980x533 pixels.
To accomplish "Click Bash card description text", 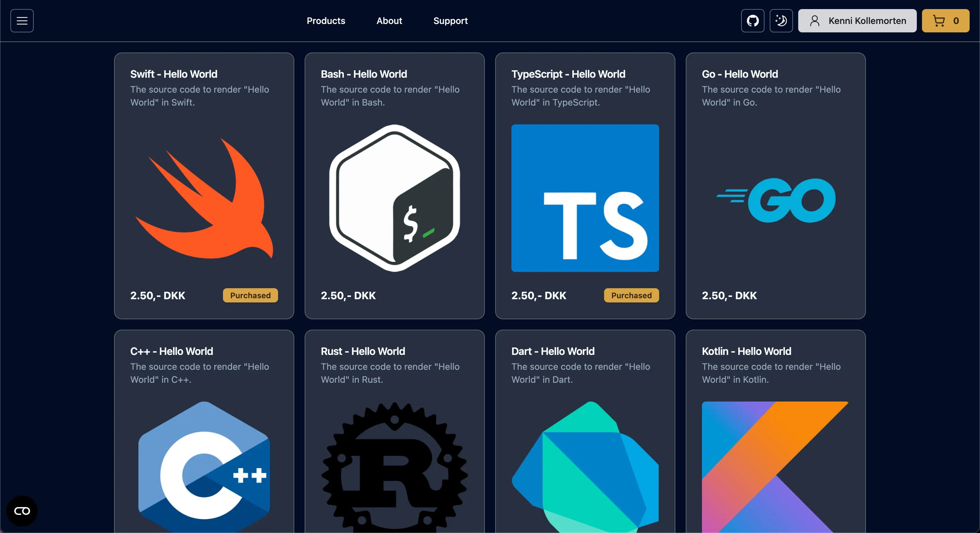I will click(390, 96).
